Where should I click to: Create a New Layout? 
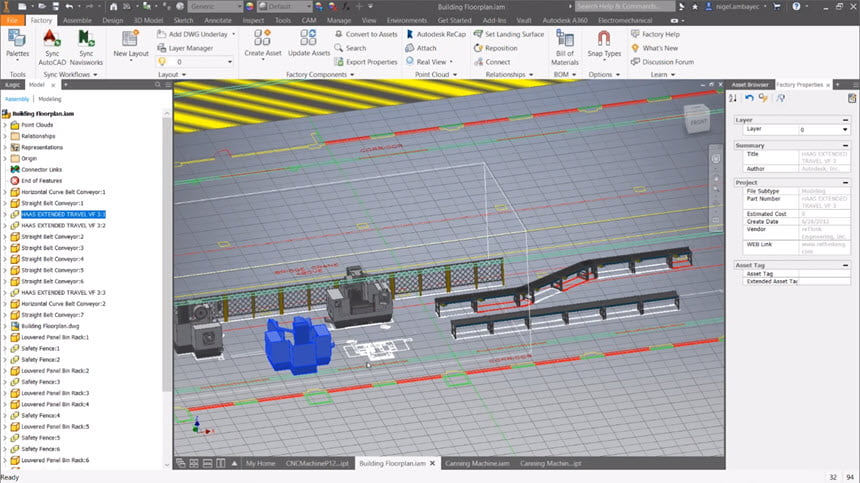[x=131, y=44]
